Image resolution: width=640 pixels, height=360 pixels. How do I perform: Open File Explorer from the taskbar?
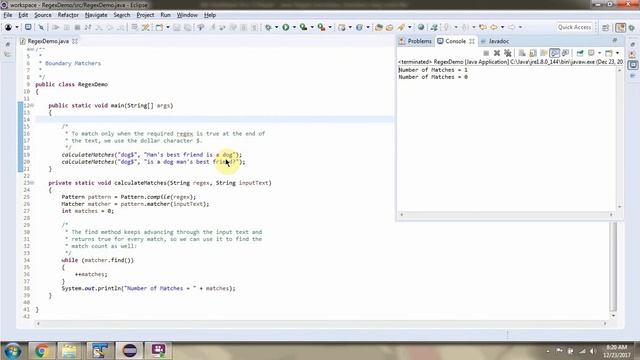69,350
